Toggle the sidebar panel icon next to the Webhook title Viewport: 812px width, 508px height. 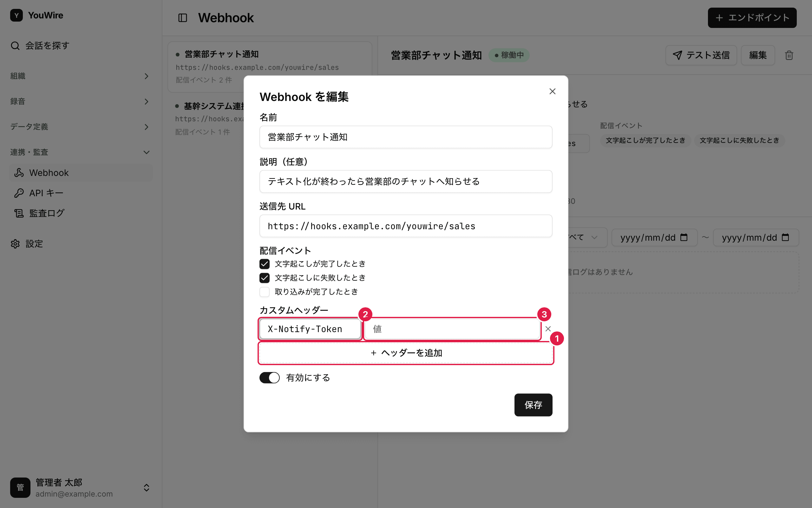click(182, 18)
